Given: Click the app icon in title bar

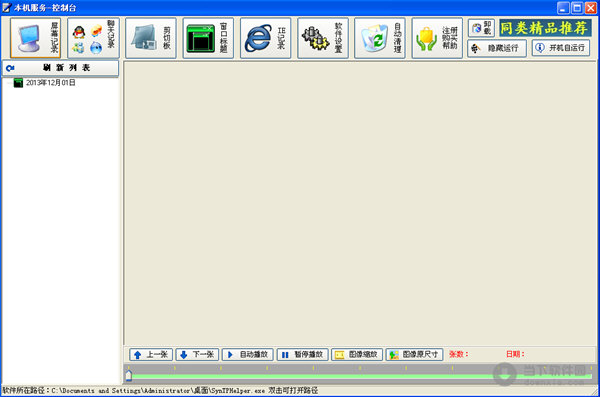Looking at the screenshot, I should click(x=7, y=7).
